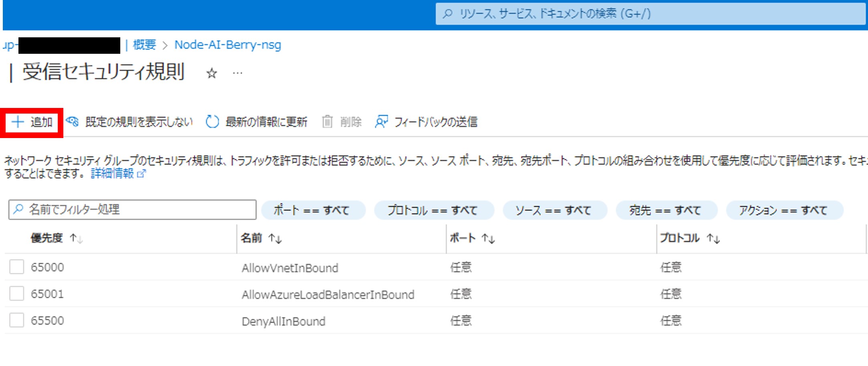This screenshot has width=868, height=366.
Task: Select checkbox for rule 65001
Action: click(x=16, y=294)
